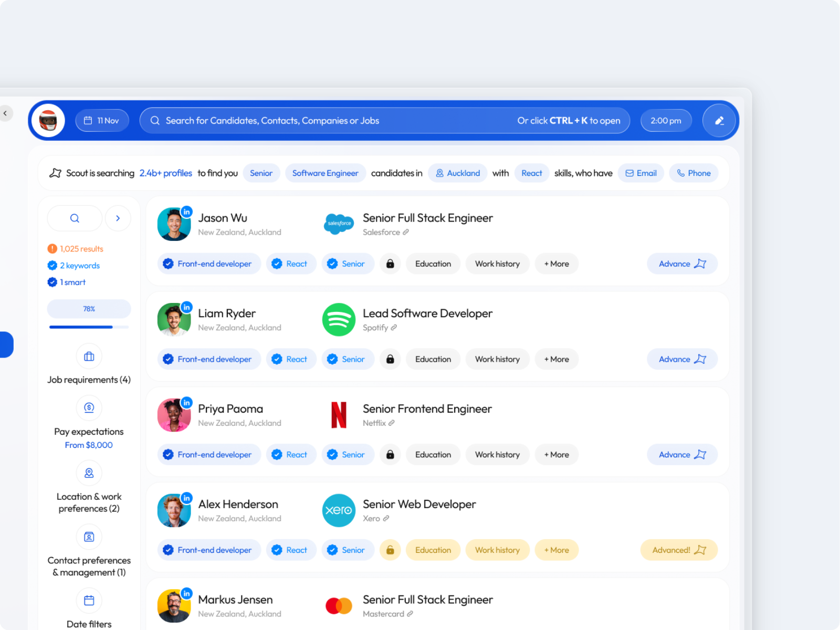The image size is (840, 630).
Task: Click the edit pencil icon in the top bar
Action: pyautogui.click(x=719, y=120)
